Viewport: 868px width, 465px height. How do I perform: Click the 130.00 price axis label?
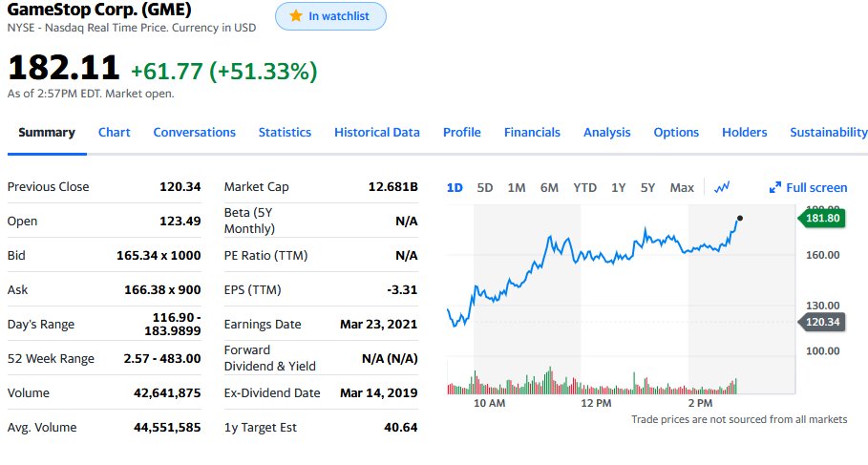pos(822,305)
